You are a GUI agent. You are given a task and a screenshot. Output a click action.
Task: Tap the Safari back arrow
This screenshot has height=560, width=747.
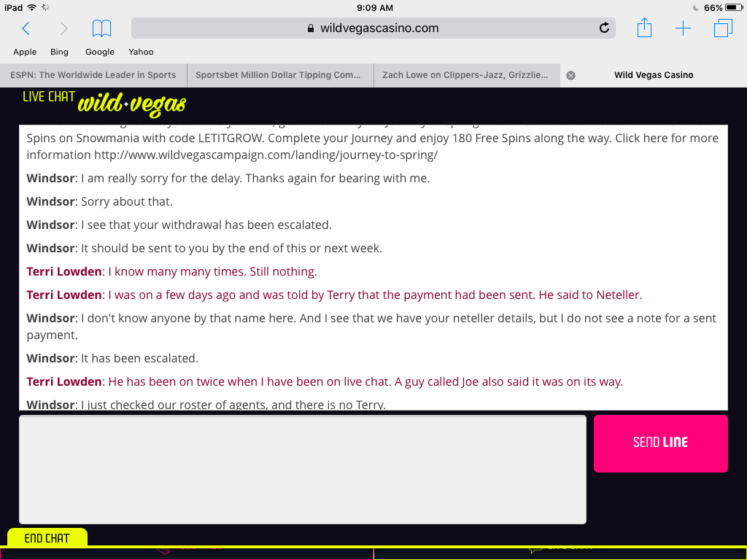26,28
